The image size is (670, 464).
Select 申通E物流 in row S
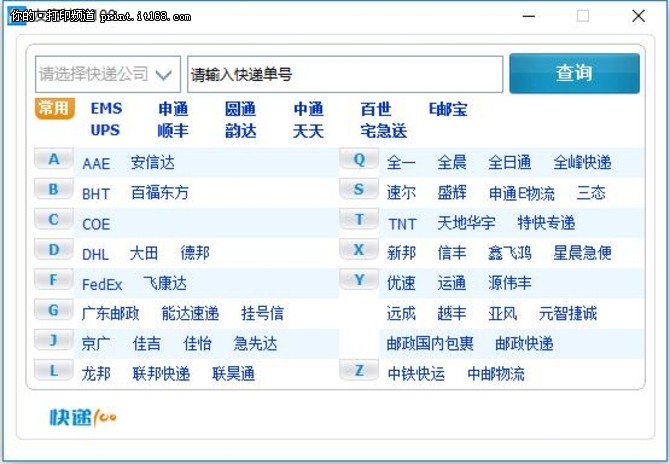pos(522,193)
